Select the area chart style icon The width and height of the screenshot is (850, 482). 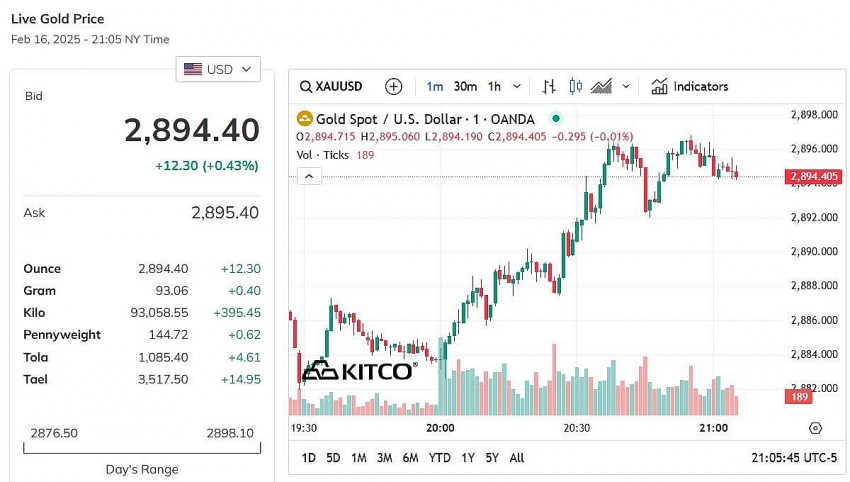[601, 87]
